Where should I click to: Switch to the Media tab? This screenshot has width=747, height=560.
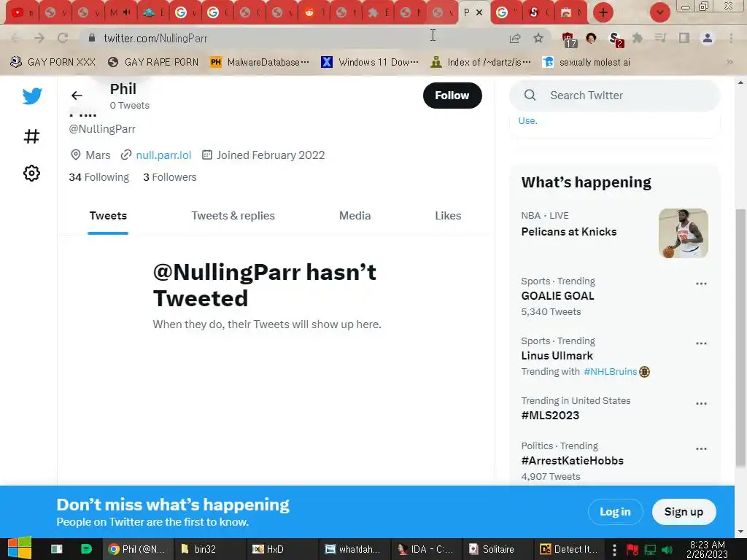[355, 216]
